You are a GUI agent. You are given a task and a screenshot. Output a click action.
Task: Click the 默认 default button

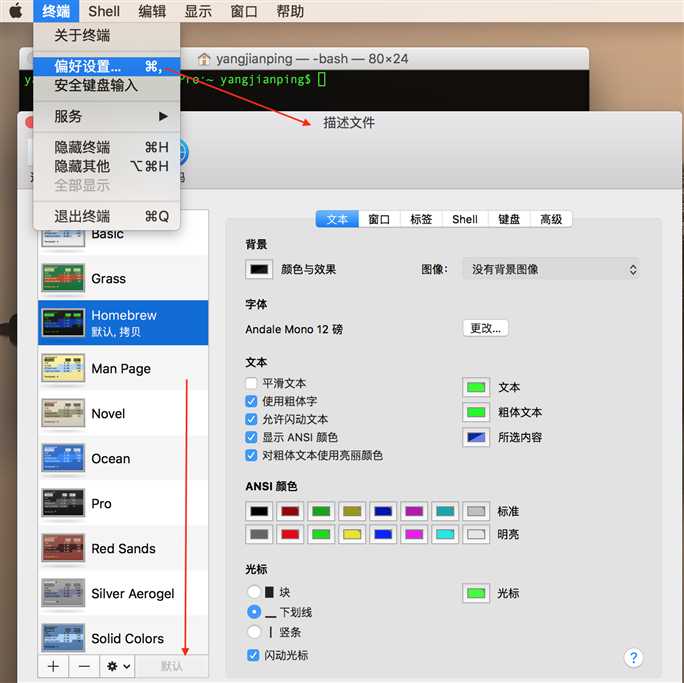171,666
